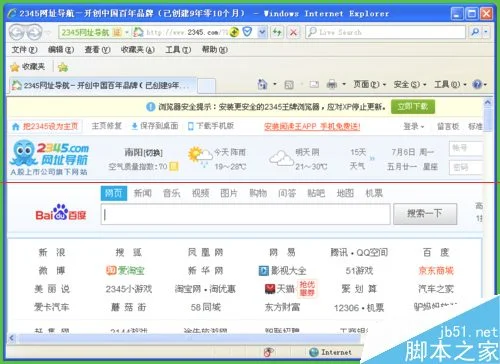Click the compatibility view icon in address bar

[234, 32]
